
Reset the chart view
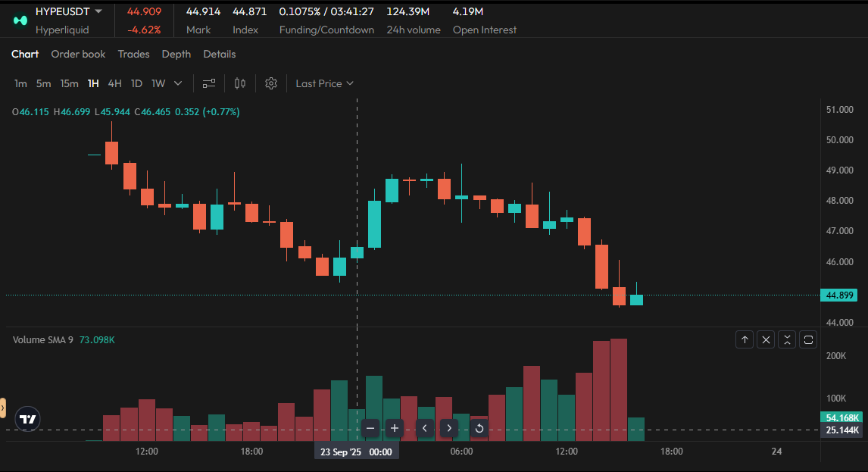[x=479, y=428]
